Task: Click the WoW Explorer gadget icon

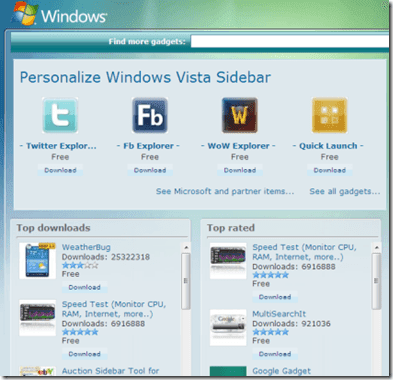Action: 240,115
